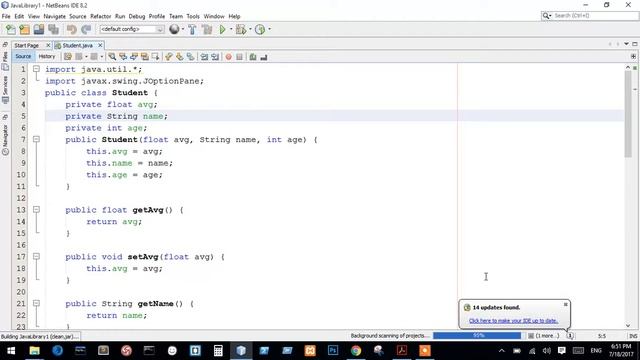Viewport: 640px width, 360px height.
Task: Close the Start Page tab
Action: coord(48,45)
